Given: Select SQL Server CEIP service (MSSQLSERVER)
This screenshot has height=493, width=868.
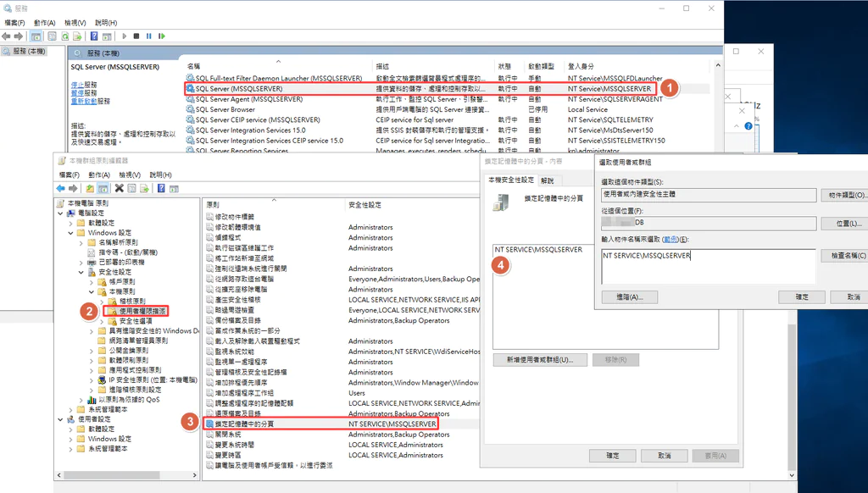Looking at the screenshot, I should pos(258,119).
